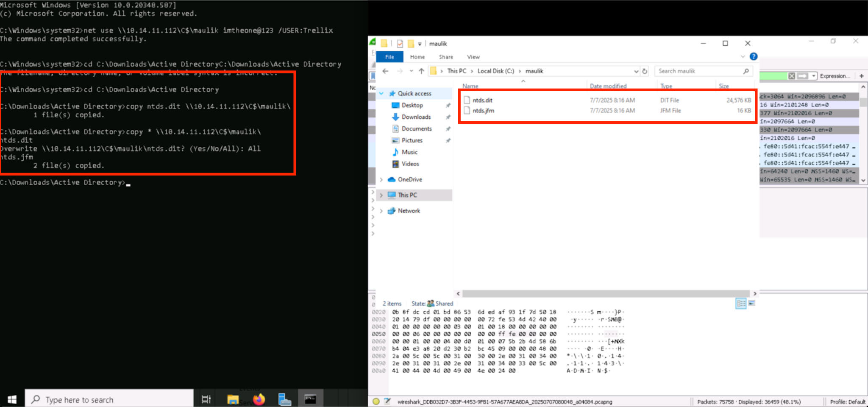Click the Explorer Back arrow button
868x407 pixels.
pyautogui.click(x=385, y=71)
